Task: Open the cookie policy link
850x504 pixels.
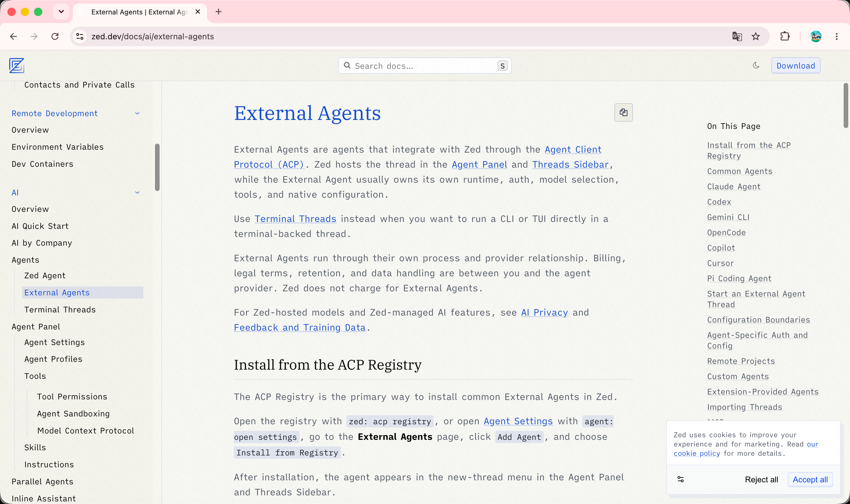Action: point(697,453)
